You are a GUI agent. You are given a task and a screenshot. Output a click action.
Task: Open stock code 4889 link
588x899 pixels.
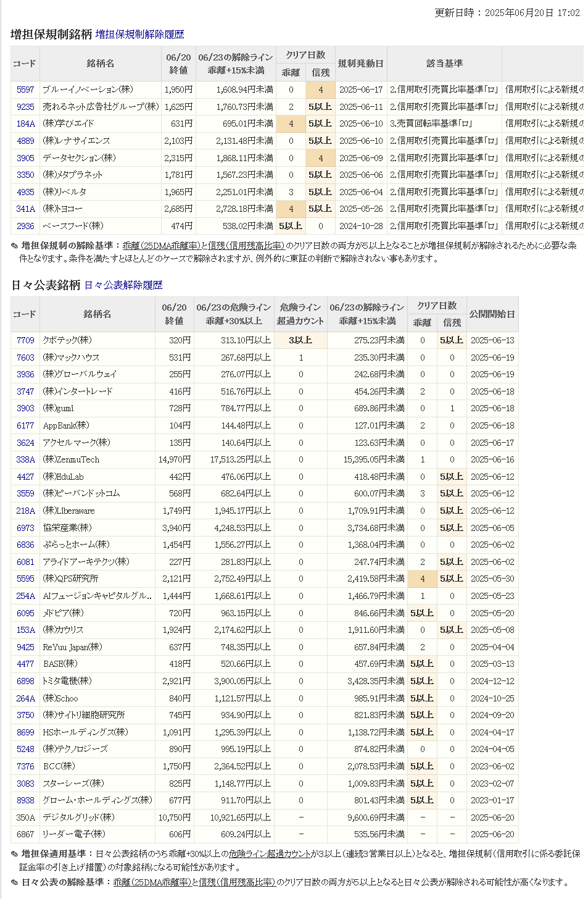coord(25,141)
